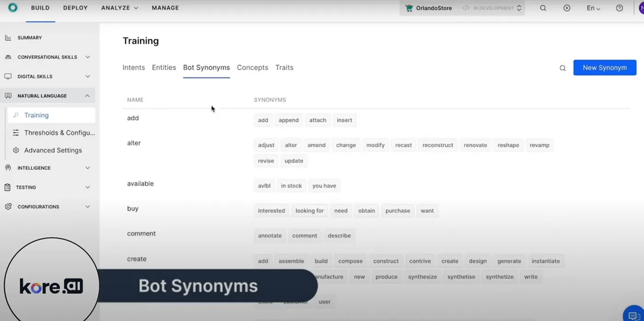644x321 pixels.
Task: Click the Intelligence sidebar icon
Action: pyautogui.click(x=8, y=168)
